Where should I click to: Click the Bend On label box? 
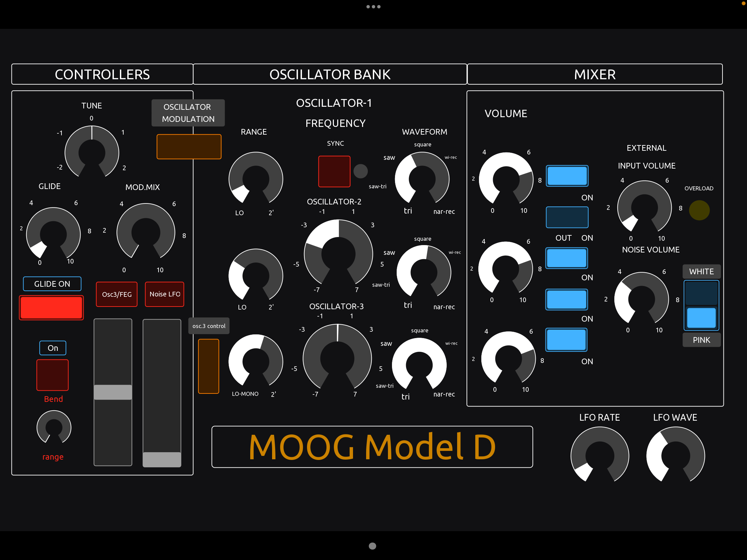tap(53, 348)
